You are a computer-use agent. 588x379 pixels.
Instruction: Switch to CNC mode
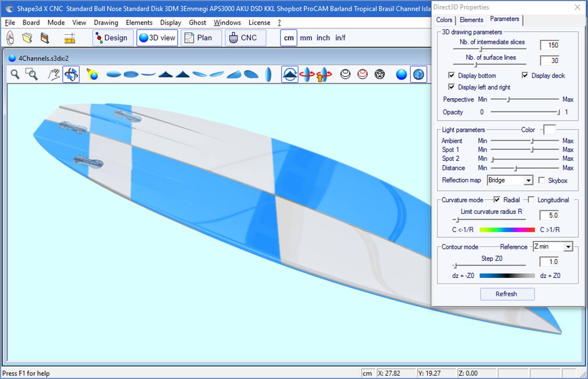(245, 38)
